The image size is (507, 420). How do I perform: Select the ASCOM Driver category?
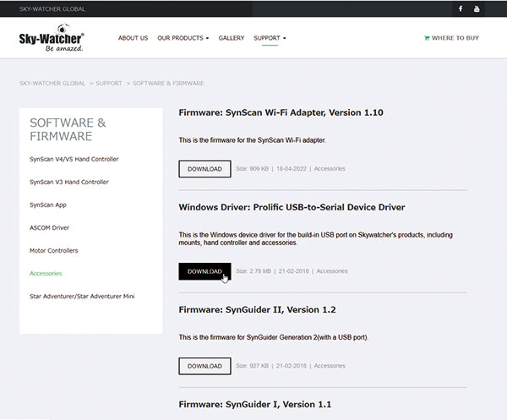[50, 227]
